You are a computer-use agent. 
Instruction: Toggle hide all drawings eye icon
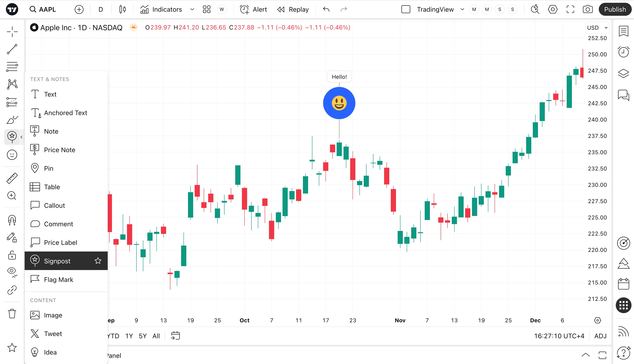pyautogui.click(x=12, y=272)
